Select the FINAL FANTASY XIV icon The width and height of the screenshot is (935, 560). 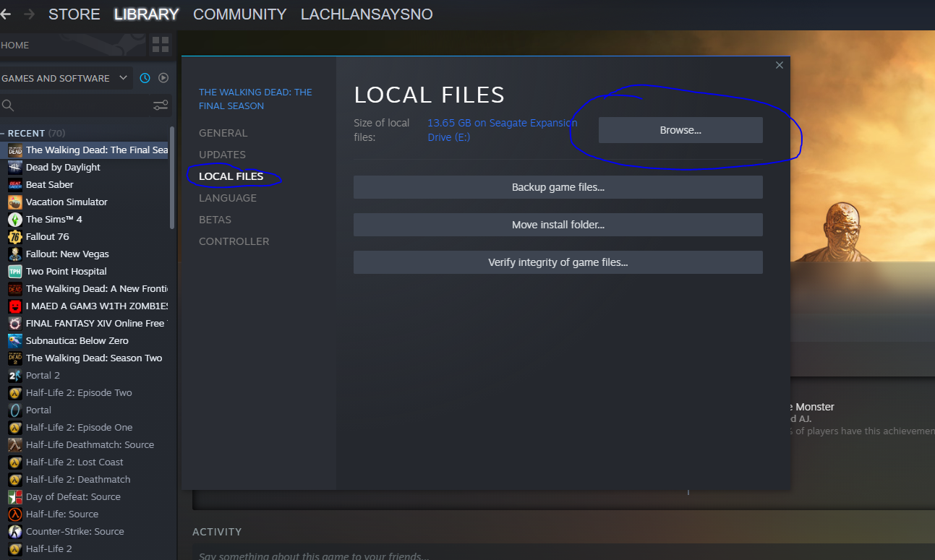(x=15, y=323)
